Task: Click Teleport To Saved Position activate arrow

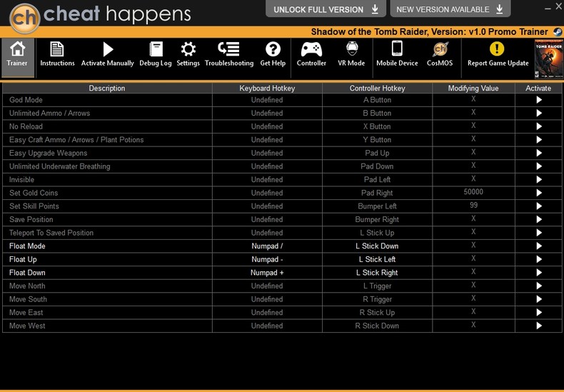Action: (x=539, y=233)
